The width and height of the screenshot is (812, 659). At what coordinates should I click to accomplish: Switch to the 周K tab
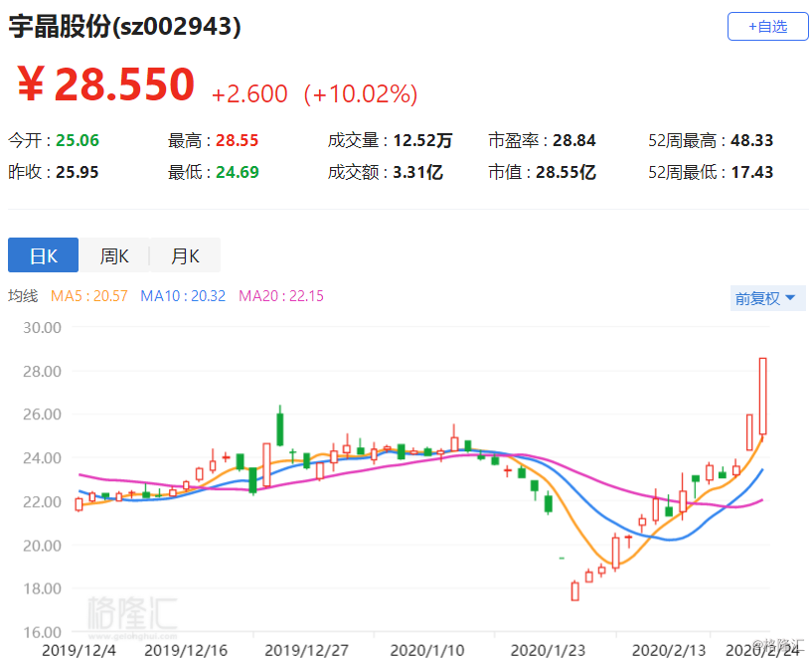pos(114,254)
